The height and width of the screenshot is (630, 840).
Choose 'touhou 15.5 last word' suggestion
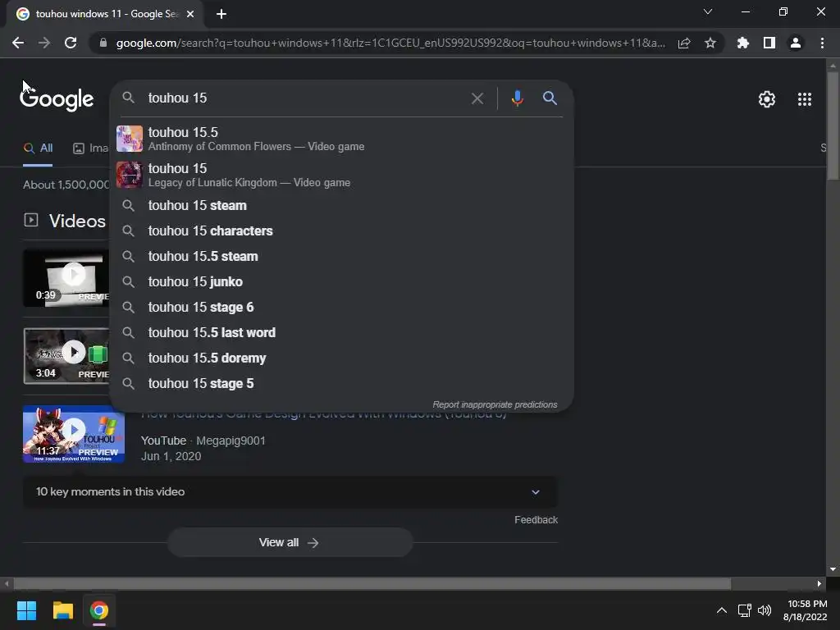pos(342,333)
